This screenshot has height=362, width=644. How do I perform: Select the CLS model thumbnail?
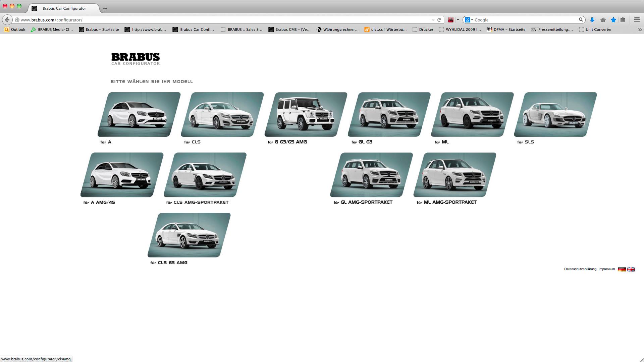222,114
